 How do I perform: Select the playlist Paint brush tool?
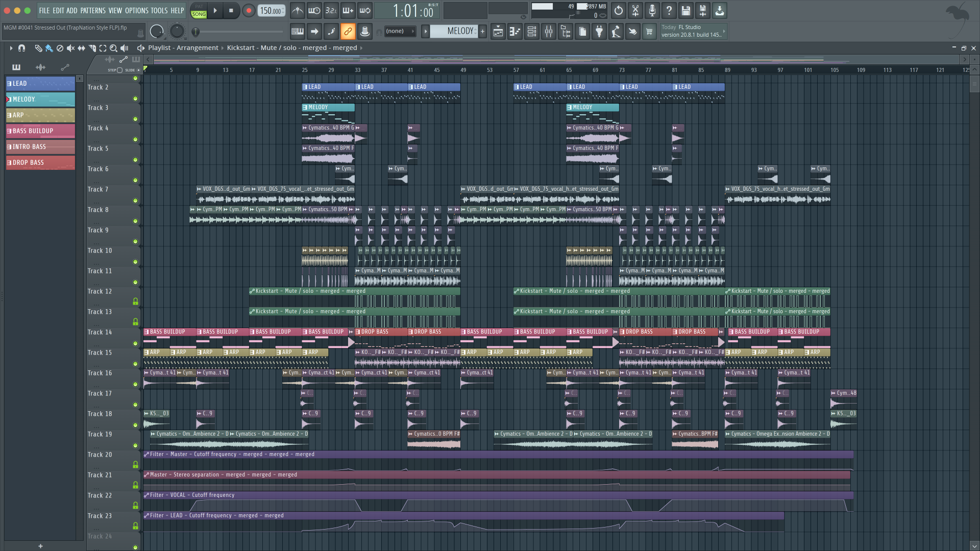[49, 48]
